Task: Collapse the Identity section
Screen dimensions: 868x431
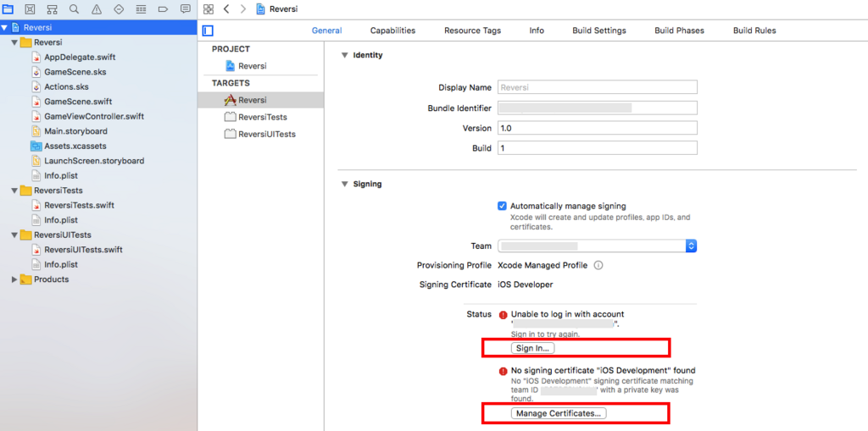Action: [x=345, y=55]
